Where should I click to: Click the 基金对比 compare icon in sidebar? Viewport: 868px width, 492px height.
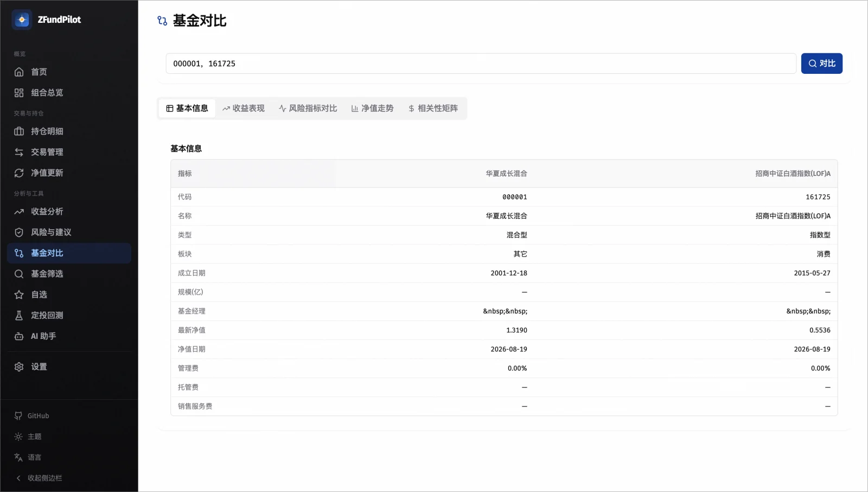click(19, 253)
